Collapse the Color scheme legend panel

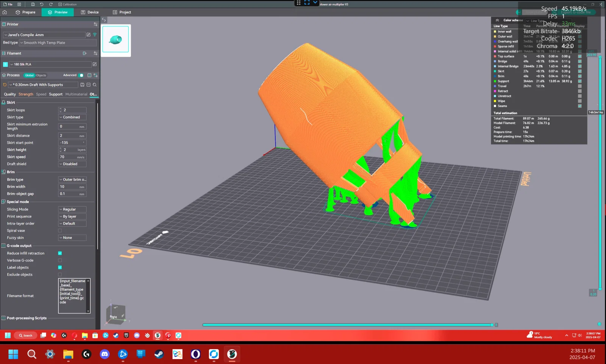coord(497,20)
